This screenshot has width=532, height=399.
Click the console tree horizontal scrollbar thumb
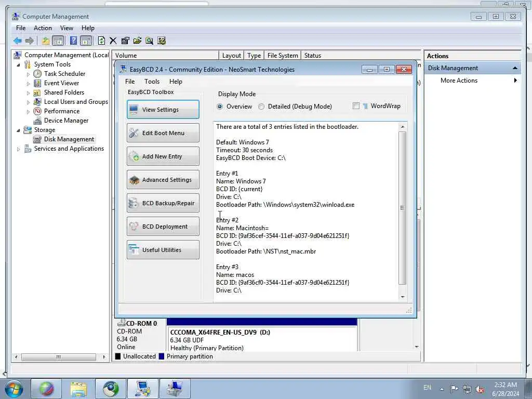click(59, 357)
